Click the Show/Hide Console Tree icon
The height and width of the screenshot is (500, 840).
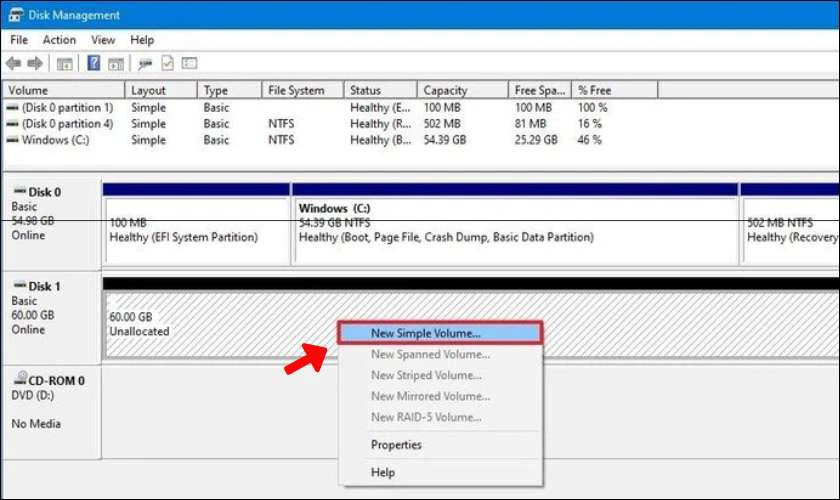(x=65, y=64)
